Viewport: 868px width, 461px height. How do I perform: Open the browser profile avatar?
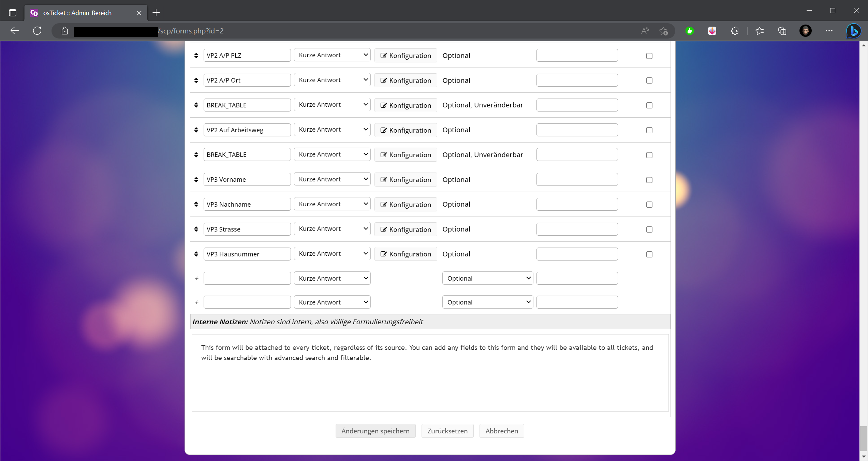pyautogui.click(x=806, y=31)
